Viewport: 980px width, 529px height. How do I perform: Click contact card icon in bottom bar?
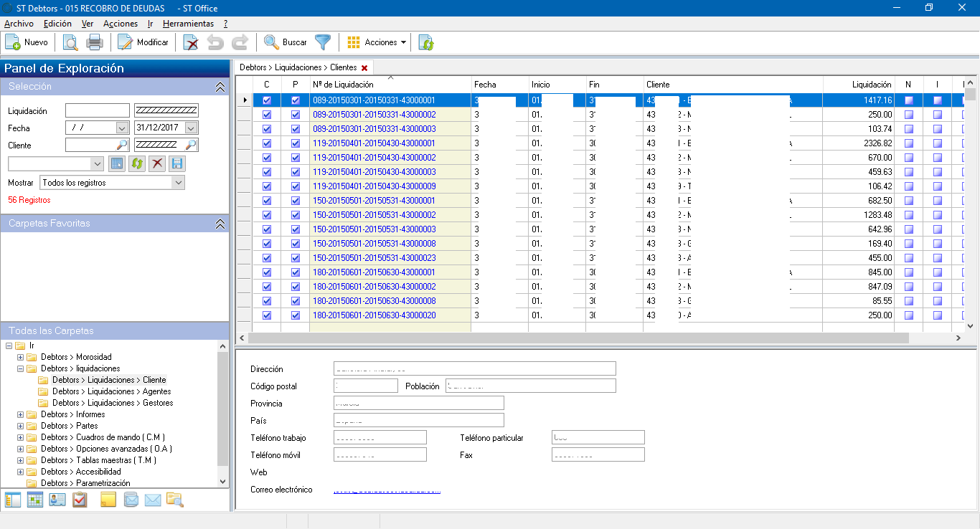click(x=57, y=500)
